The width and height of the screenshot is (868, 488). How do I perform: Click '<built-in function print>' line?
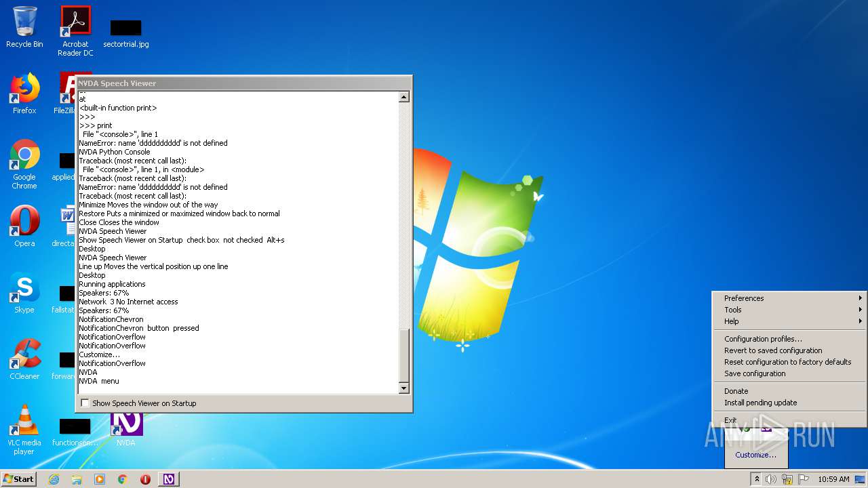(x=118, y=108)
